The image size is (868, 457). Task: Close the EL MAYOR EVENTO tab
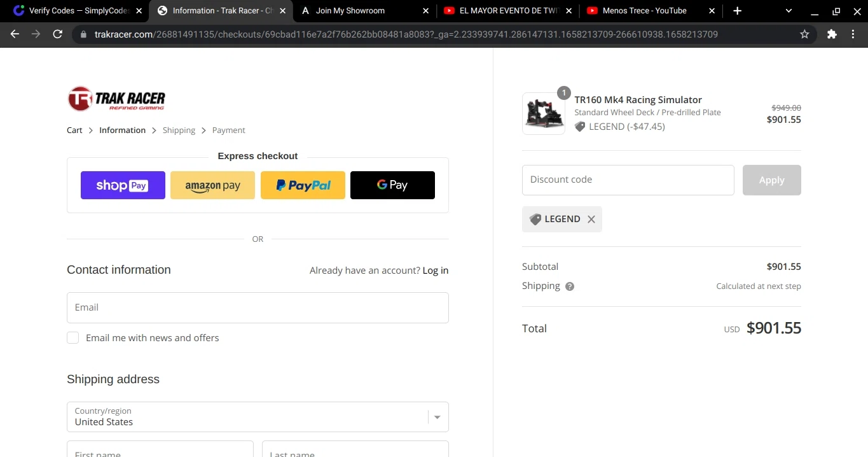coord(568,11)
